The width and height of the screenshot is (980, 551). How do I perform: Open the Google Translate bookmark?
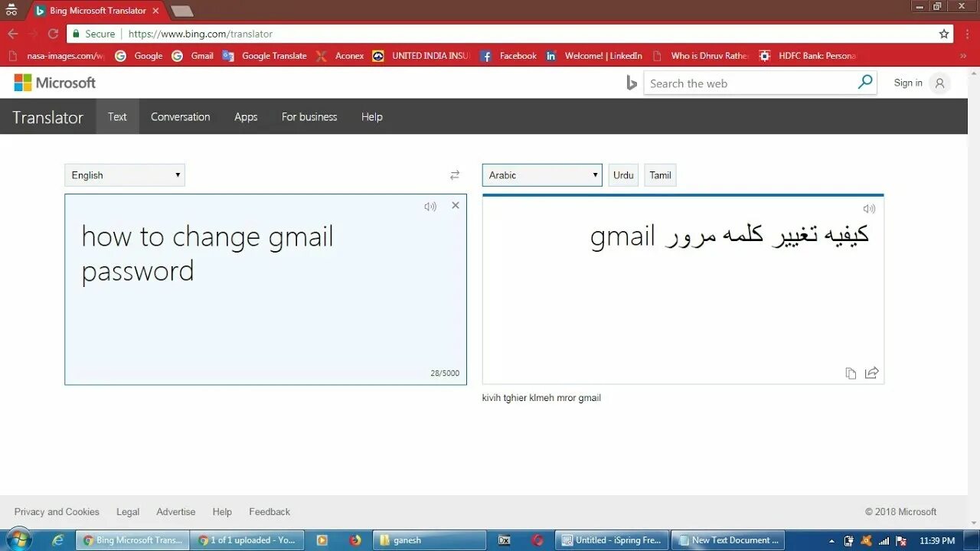264,56
